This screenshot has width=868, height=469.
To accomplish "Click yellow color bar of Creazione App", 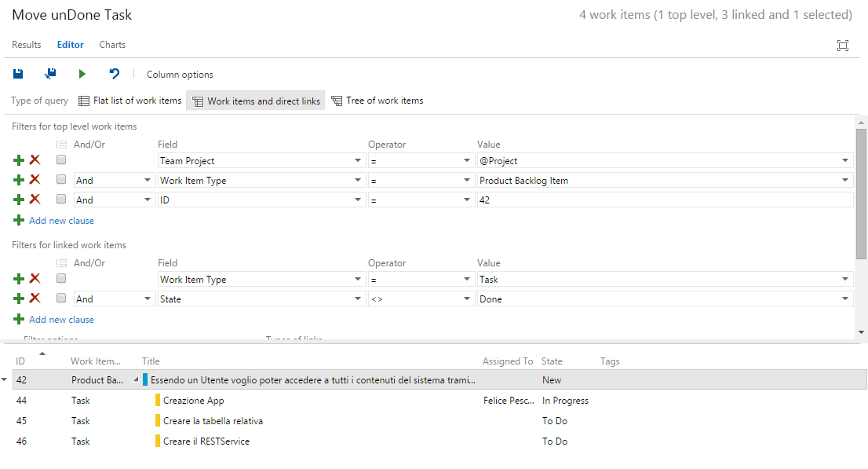I will click(158, 400).
